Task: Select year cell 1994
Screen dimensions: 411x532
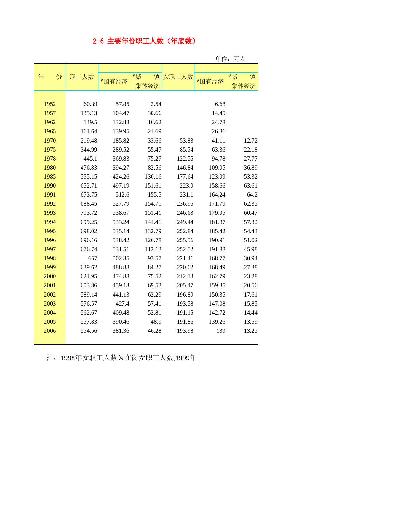Action: (50, 222)
